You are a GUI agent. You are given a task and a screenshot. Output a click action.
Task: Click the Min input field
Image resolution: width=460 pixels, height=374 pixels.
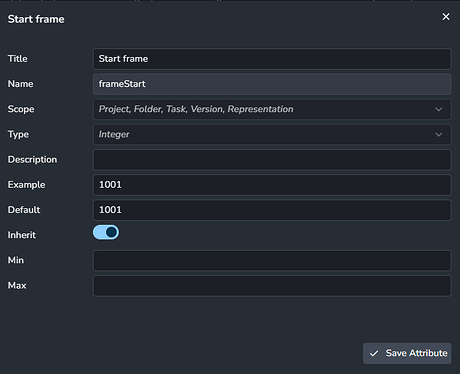[272, 260]
